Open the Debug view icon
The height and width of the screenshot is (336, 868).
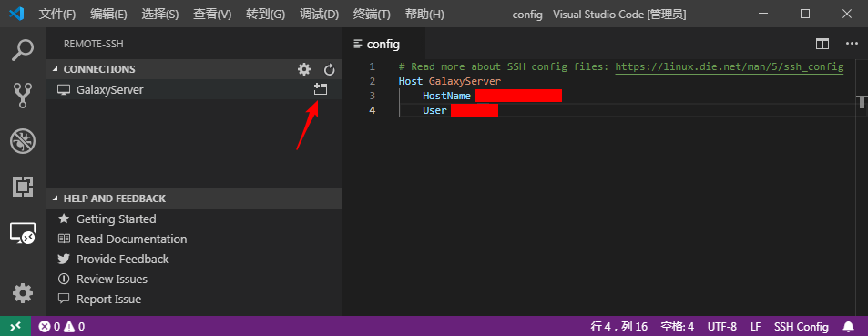[x=23, y=141]
